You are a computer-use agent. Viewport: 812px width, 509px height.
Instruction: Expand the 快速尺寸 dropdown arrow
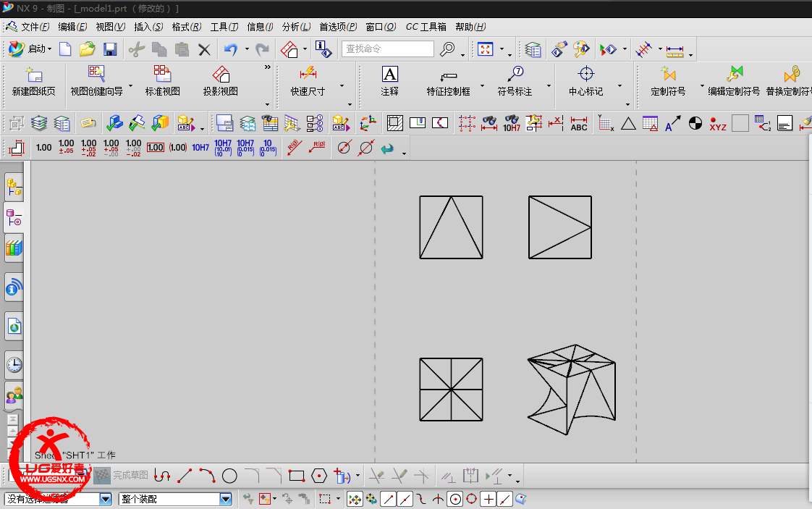[x=342, y=85]
